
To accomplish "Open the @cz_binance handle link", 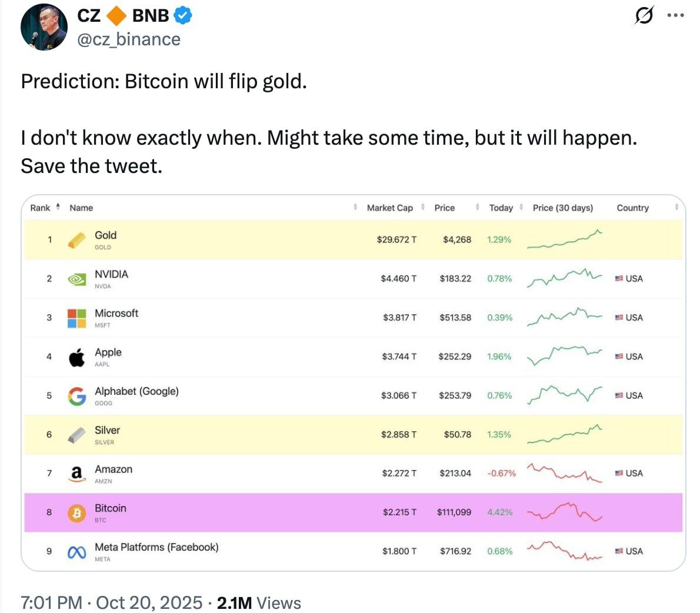I will point(129,39).
